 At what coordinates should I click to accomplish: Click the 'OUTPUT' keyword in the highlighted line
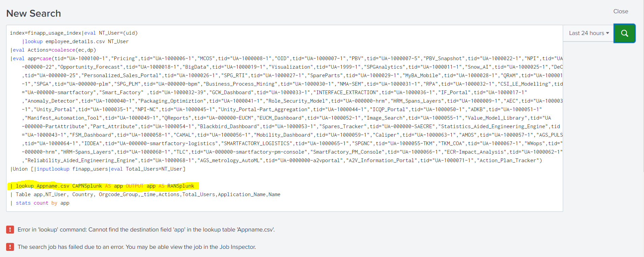(x=135, y=186)
